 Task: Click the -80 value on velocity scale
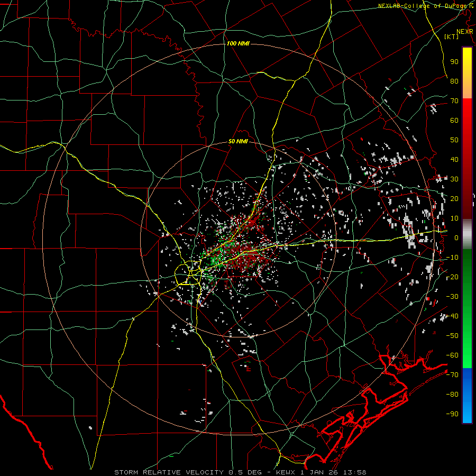pos(452,395)
